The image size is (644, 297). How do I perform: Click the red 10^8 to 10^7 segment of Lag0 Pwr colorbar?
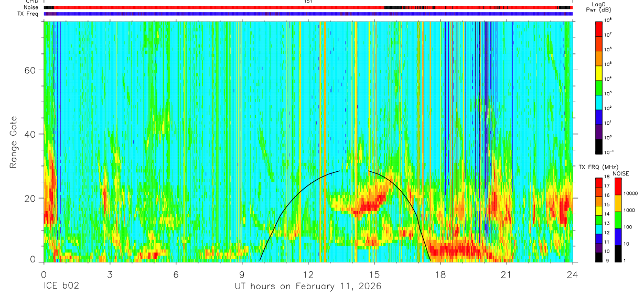click(x=599, y=28)
